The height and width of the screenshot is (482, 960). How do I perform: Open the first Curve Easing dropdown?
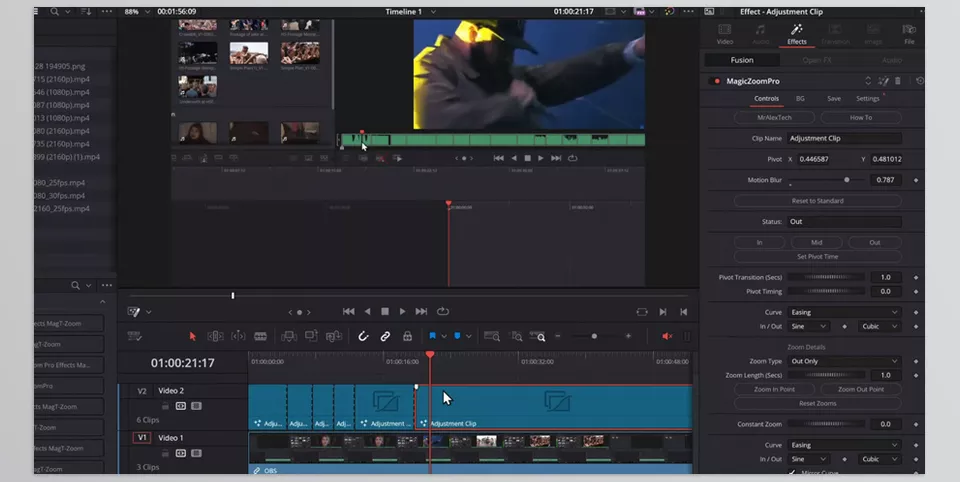844,312
